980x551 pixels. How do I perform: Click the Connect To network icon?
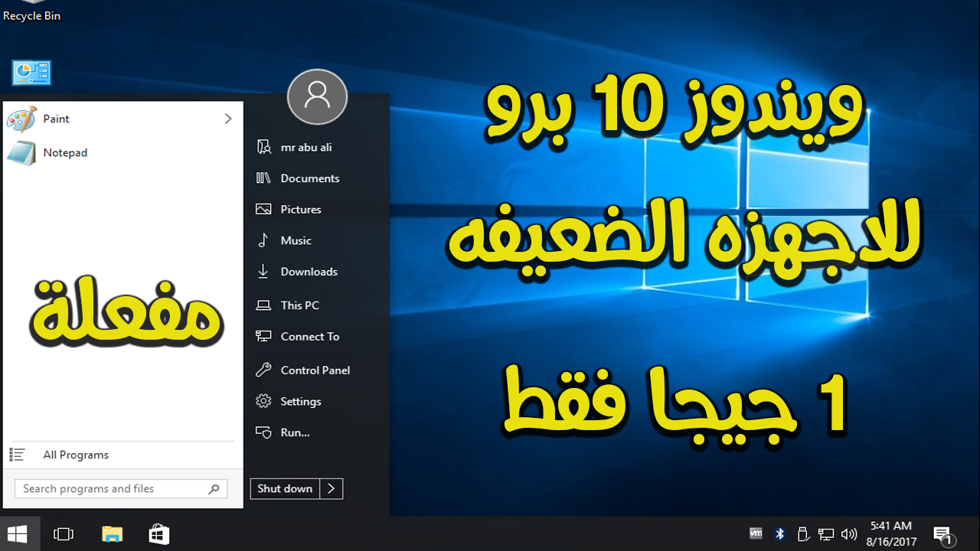point(263,336)
